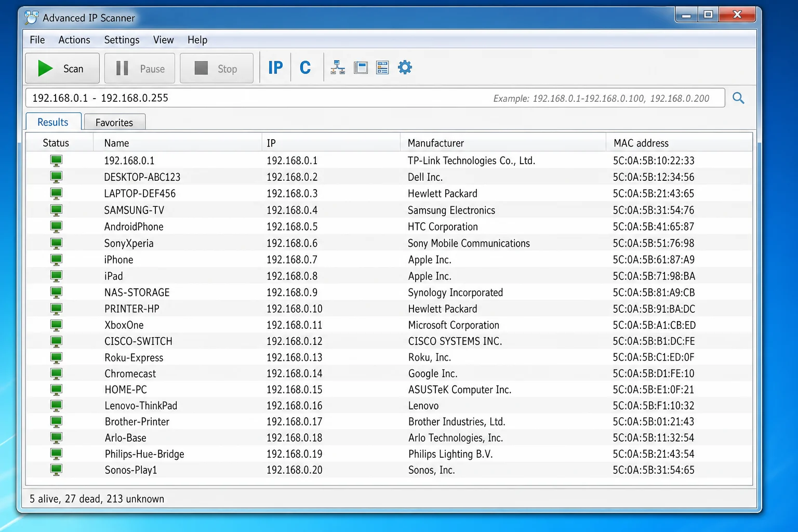Viewport: 798px width, 532px height.
Task: Click the list view toolbar icon
Action: coord(382,68)
